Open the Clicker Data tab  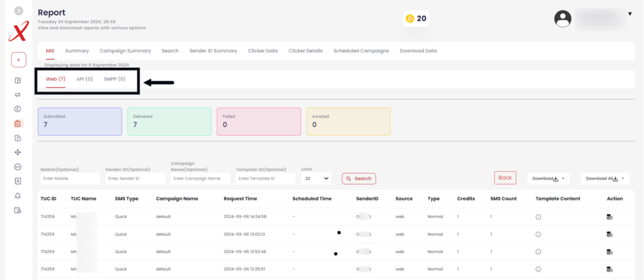pyautogui.click(x=263, y=51)
